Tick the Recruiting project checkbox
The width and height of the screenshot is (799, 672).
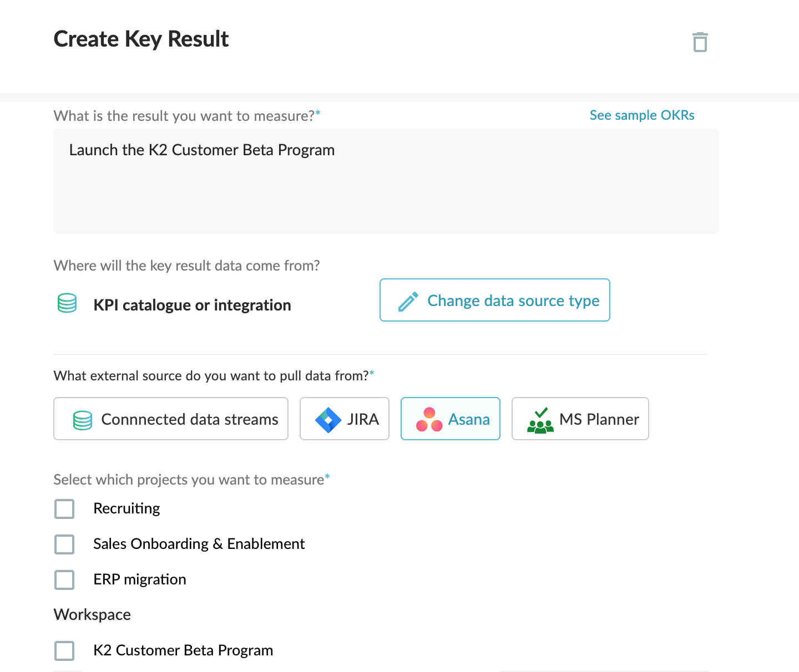point(64,509)
